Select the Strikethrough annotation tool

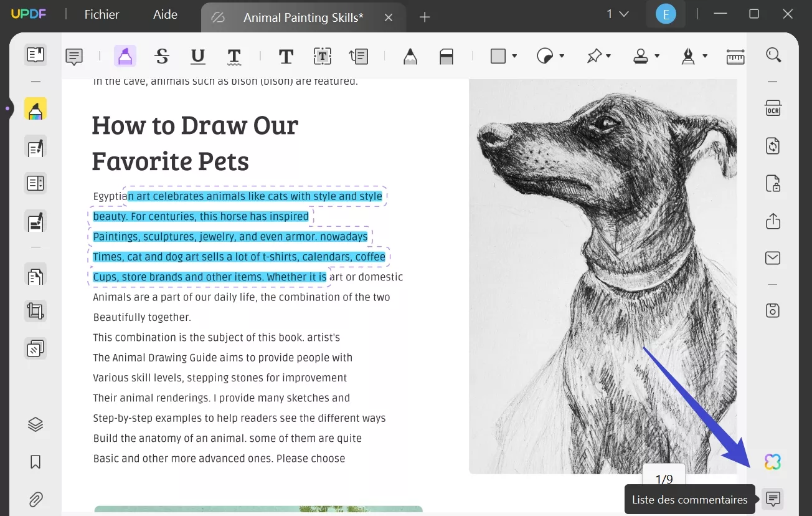(162, 56)
